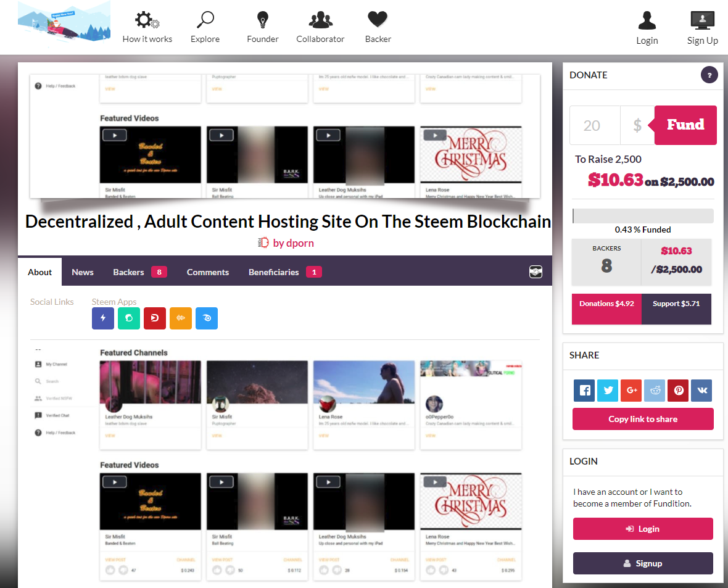Image resolution: width=728 pixels, height=588 pixels.
Task: View the Beneficiaries tab
Action: click(284, 271)
